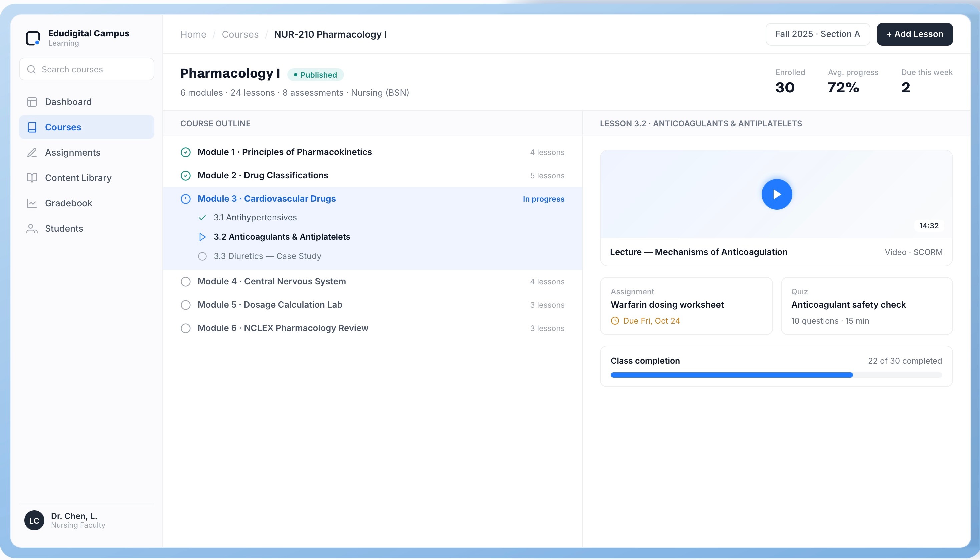The width and height of the screenshot is (980, 560).
Task: Open Gradebook in the sidebar
Action: (87, 203)
